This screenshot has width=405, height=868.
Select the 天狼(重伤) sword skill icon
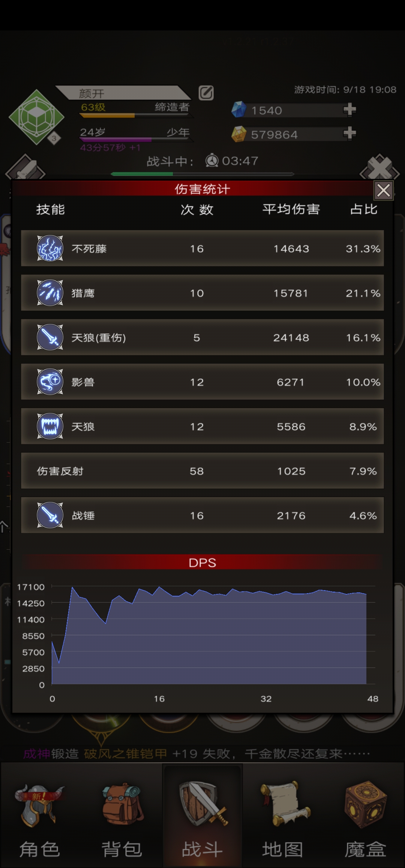50,337
